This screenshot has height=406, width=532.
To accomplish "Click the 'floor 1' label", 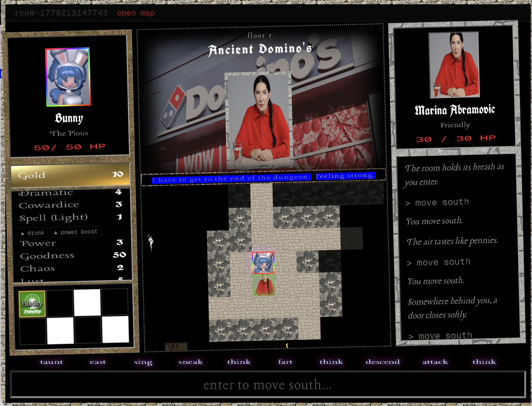I will point(259,35).
